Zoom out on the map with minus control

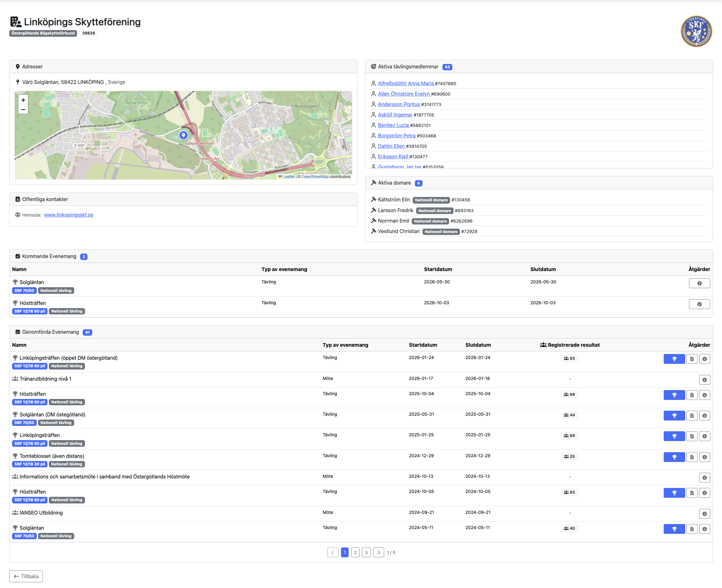[x=23, y=110]
